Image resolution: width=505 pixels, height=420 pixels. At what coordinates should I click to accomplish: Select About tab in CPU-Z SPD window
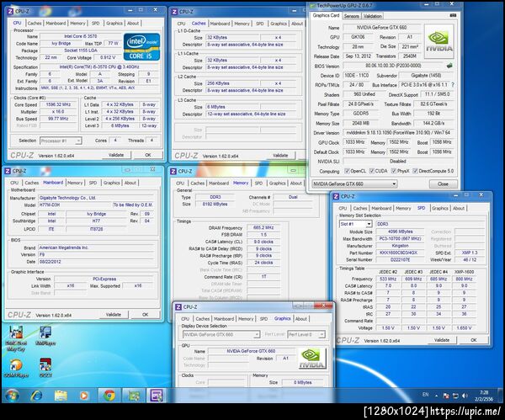459,208
